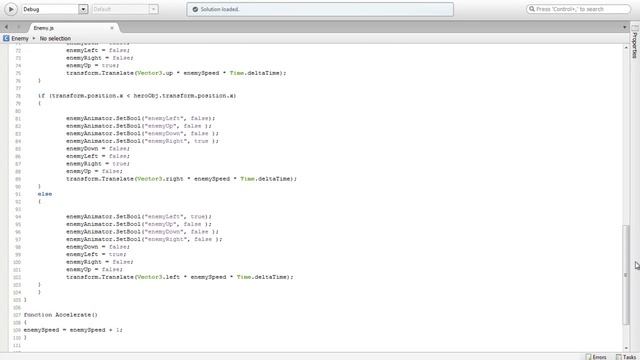This screenshot has height=360, width=640.
Task: Click the pad icon above the Properties tab
Action: [x=635, y=27]
